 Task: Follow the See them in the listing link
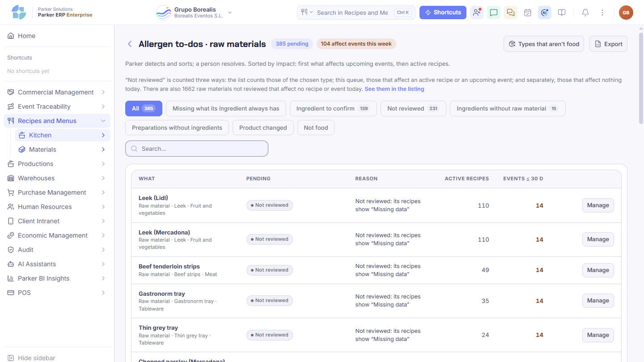point(394,89)
